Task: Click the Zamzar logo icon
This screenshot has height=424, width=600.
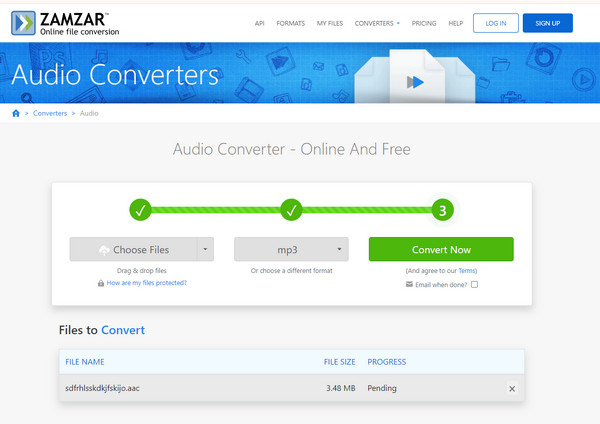Action: (23, 23)
